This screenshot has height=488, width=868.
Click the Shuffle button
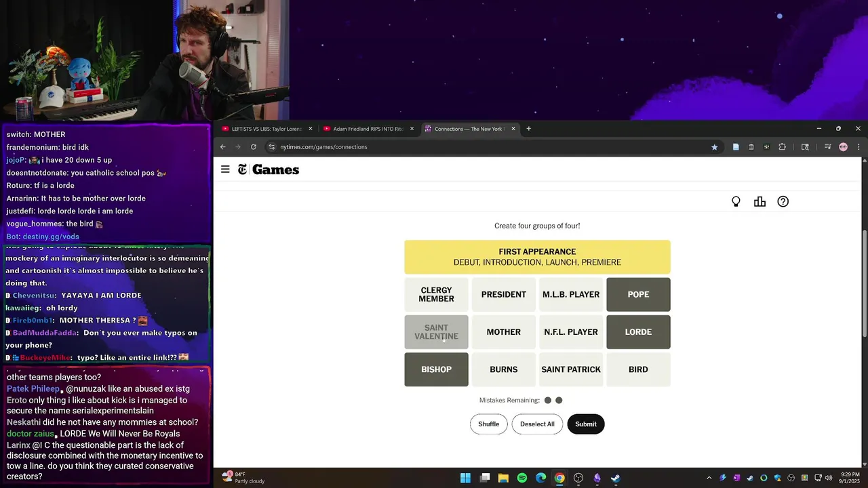pos(488,424)
